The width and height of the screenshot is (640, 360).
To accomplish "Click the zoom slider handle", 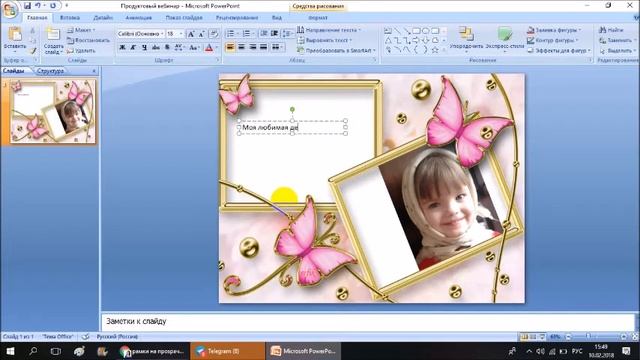I will coord(588,337).
